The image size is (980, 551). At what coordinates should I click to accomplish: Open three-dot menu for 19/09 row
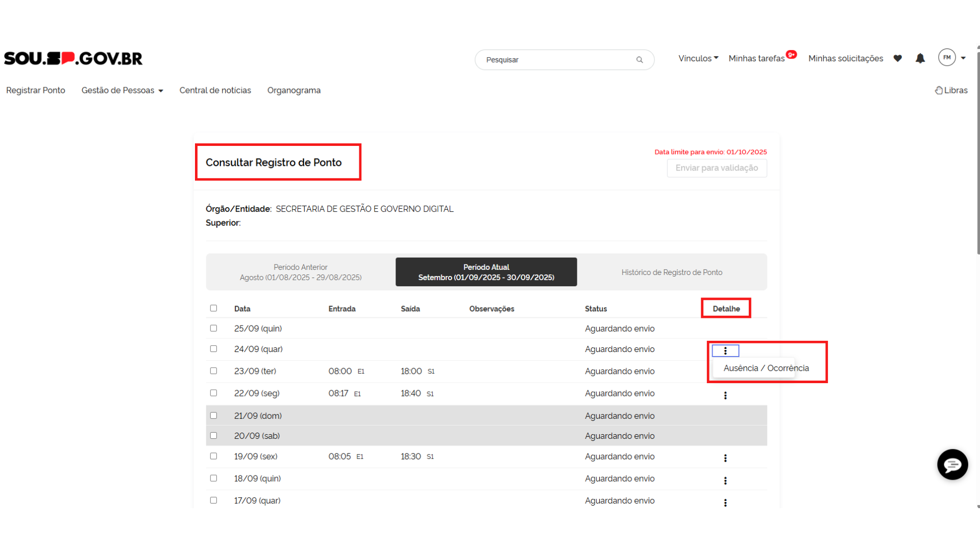coord(725,458)
